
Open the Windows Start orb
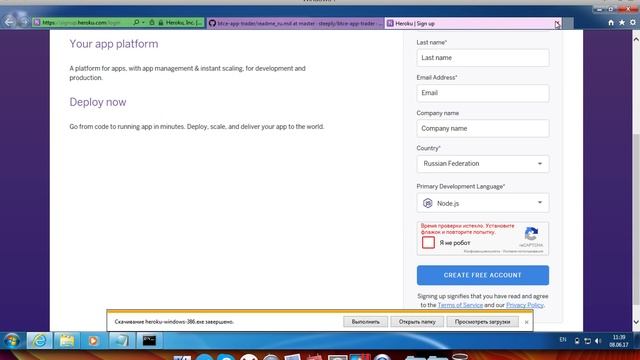[x=12, y=340]
